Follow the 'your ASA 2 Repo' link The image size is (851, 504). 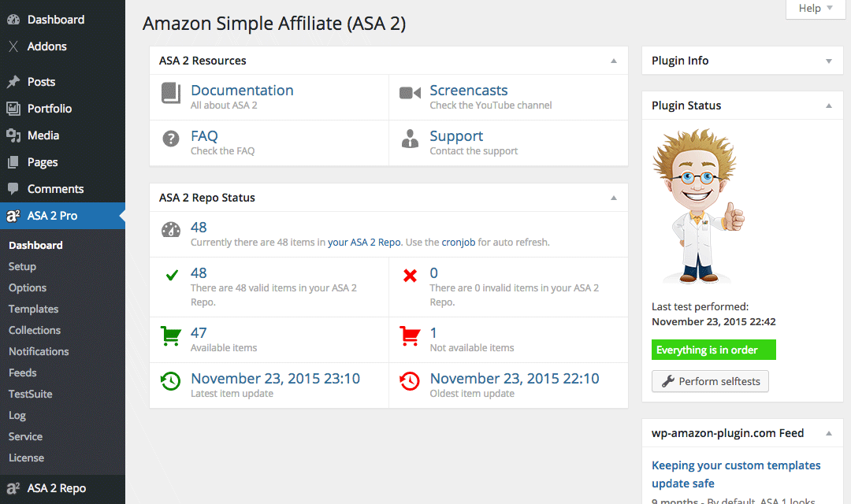(364, 243)
